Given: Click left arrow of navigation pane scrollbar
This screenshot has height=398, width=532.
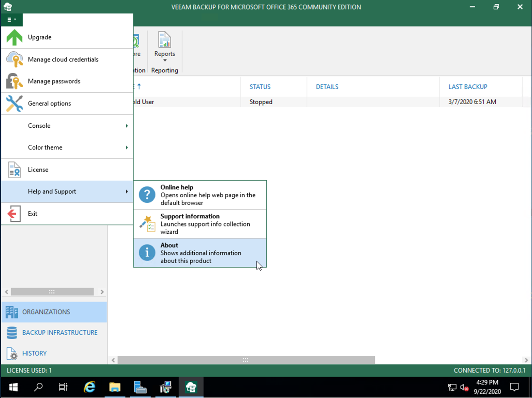Looking at the screenshot, I should 6,292.
